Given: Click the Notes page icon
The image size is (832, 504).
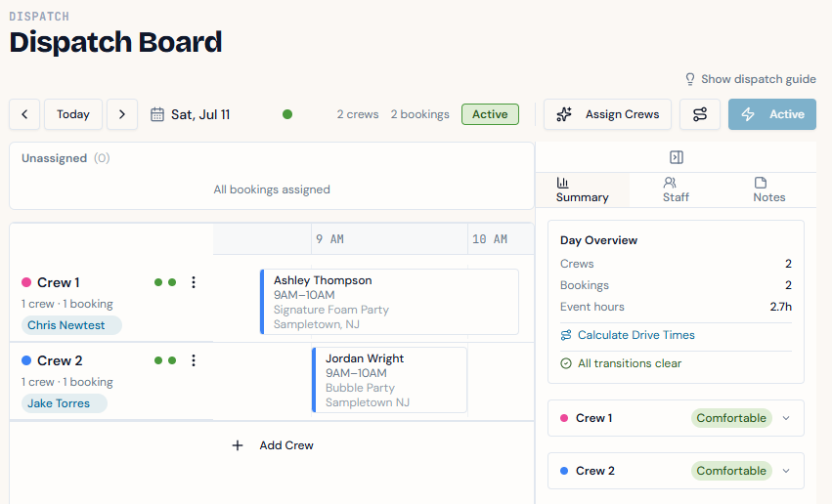Looking at the screenshot, I should click(x=761, y=183).
